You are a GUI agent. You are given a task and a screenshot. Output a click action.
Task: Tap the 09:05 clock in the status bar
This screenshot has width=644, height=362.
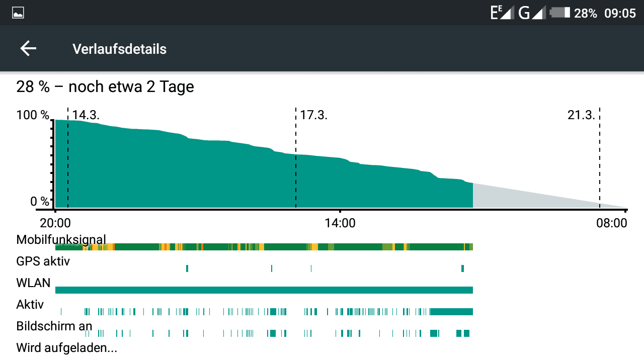tap(620, 13)
